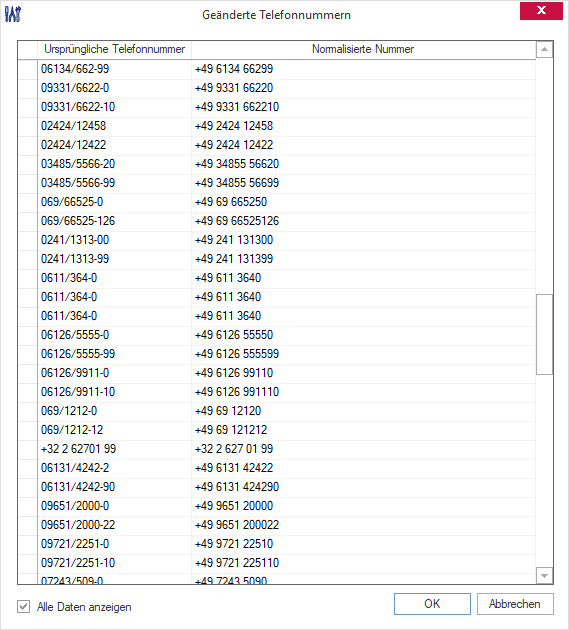Sort by Ursprüngliche Telefonnummer column header
The width and height of the screenshot is (569, 630).
pyautogui.click(x=115, y=49)
